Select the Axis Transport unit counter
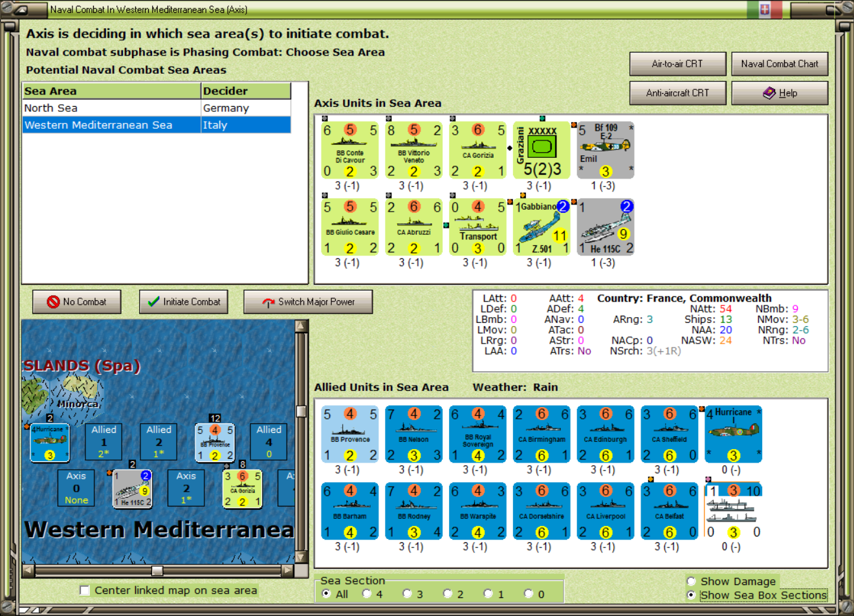 click(478, 227)
